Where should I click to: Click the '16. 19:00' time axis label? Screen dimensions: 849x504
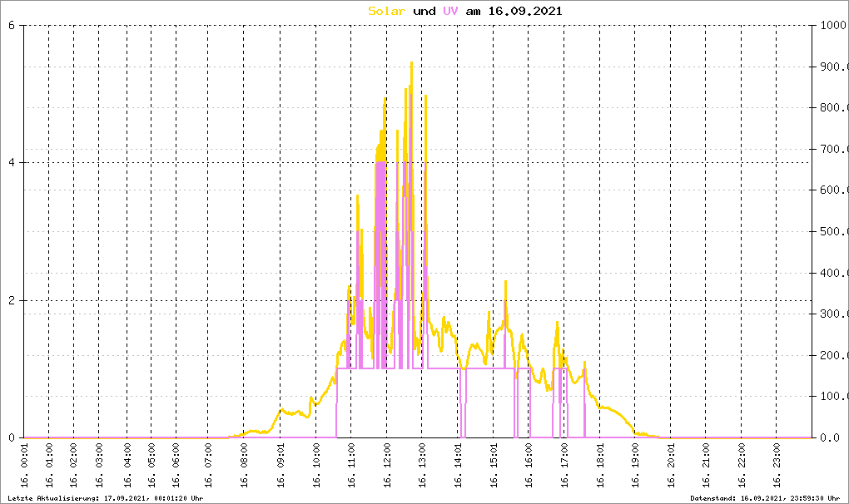coord(636,465)
